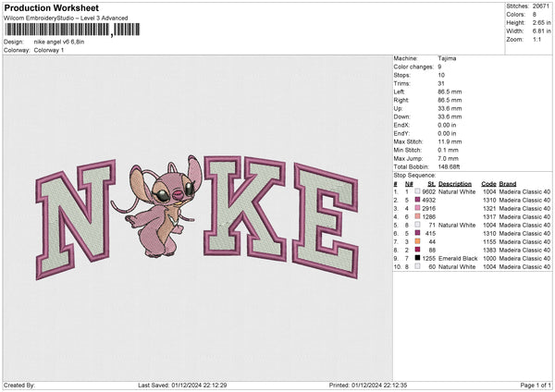555x392 pixels.
Task: Click the Zoom value 1:1
Action: pyautogui.click(x=536, y=39)
